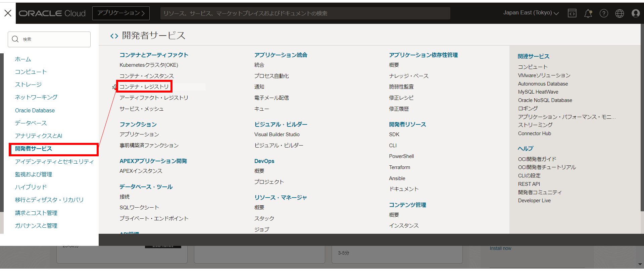Viewport: 644px width, 271px height.
Task: Select データベース in the navigation menu
Action: 31,123
